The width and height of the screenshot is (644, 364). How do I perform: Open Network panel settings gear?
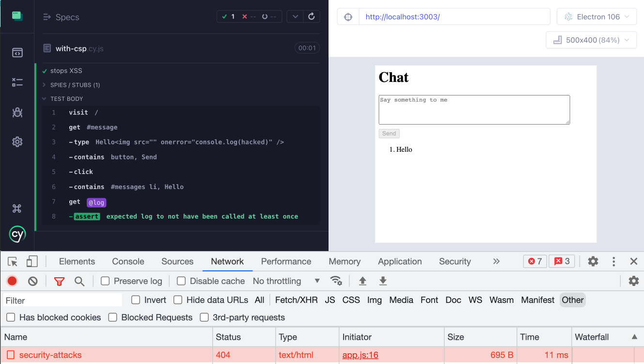coord(633,281)
